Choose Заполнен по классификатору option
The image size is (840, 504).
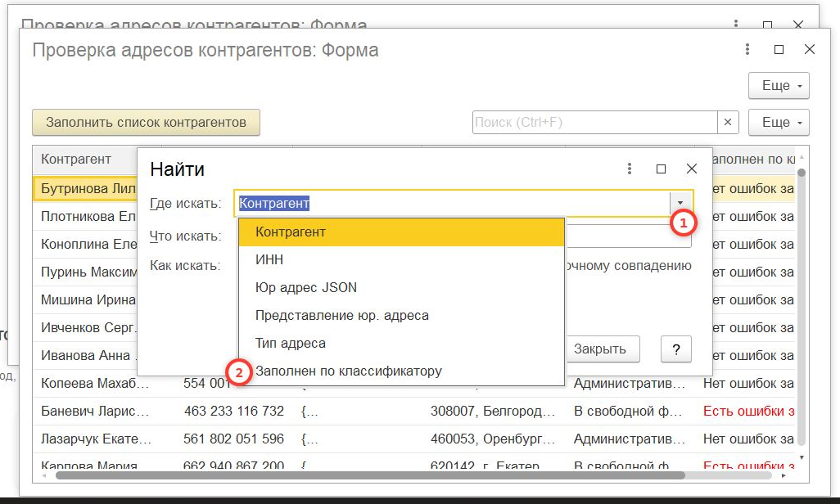[x=348, y=371]
